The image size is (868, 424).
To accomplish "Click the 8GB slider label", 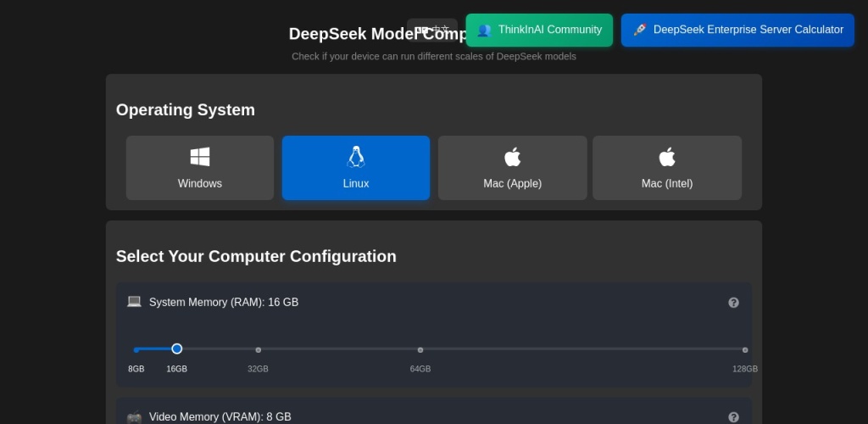I will (x=136, y=369).
